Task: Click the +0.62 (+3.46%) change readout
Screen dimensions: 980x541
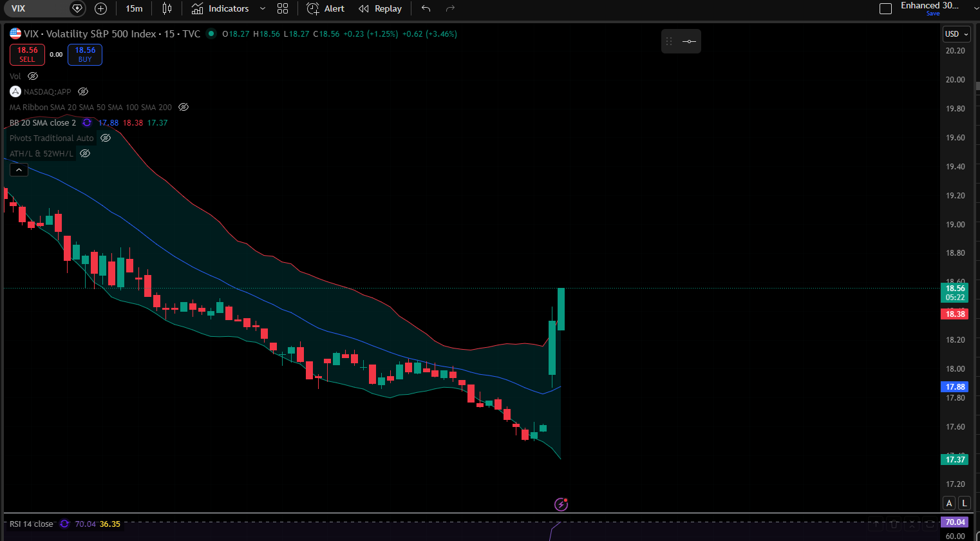Action: pyautogui.click(x=429, y=33)
